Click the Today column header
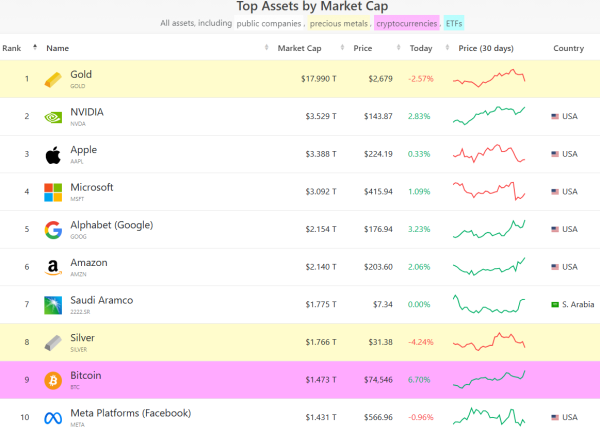The width and height of the screenshot is (600, 434). [x=421, y=48]
